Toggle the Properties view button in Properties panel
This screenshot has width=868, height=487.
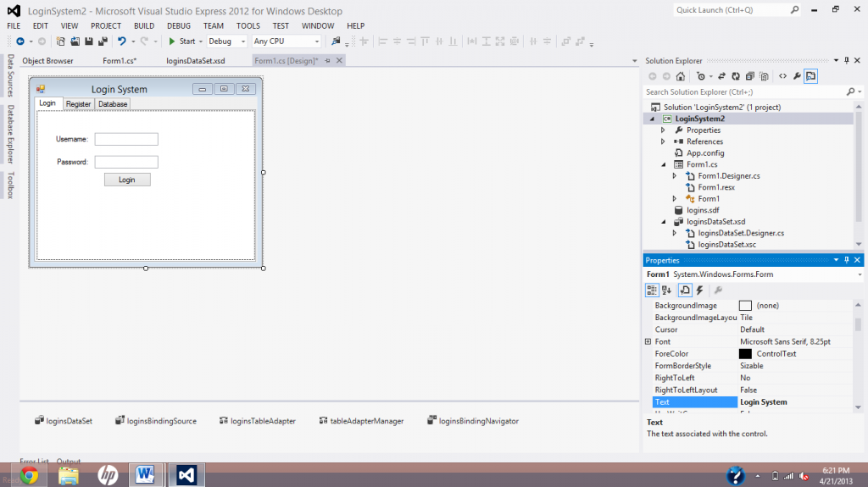coord(685,290)
